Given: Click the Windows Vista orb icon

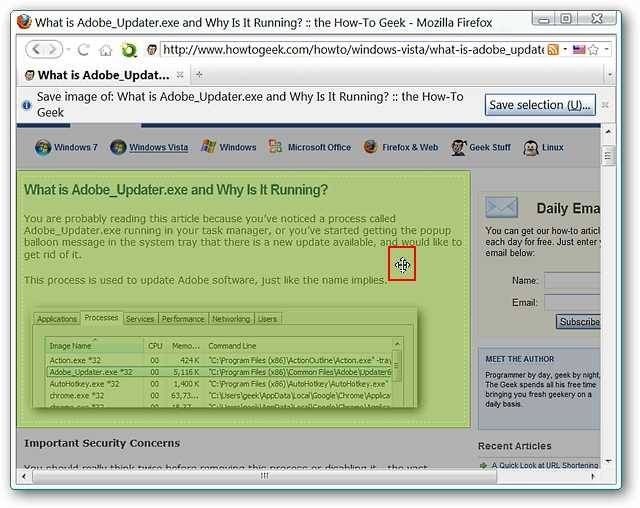Looking at the screenshot, I should pos(118,147).
